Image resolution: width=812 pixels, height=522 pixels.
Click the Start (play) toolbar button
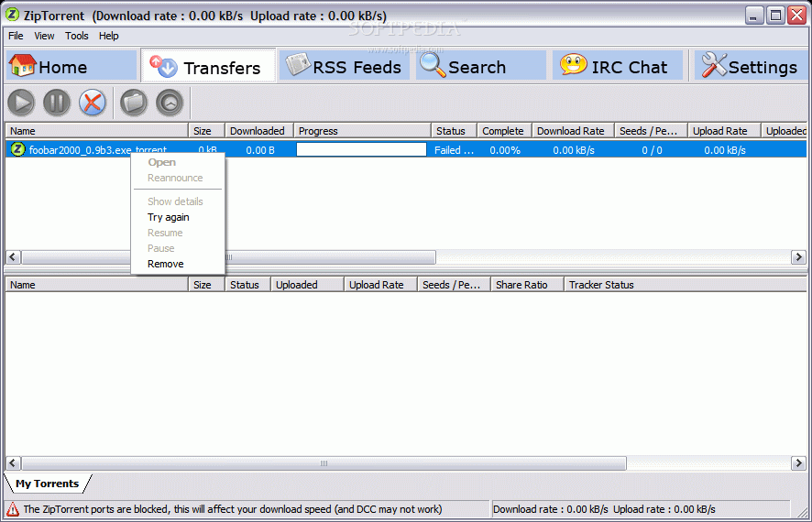[x=21, y=103]
